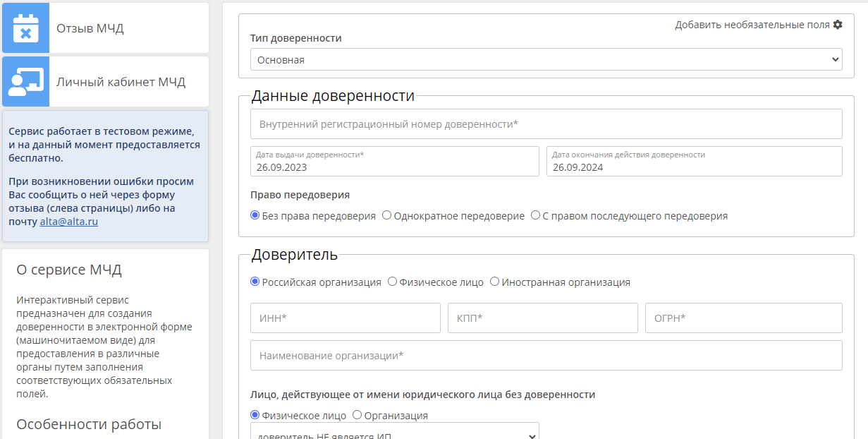868x439 pixels.
Task: Select Иностранная организация radio button
Action: (494, 282)
